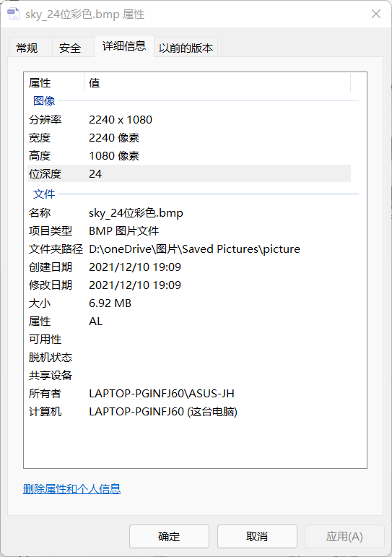Click the BMP file icon in title bar

pyautogui.click(x=14, y=14)
